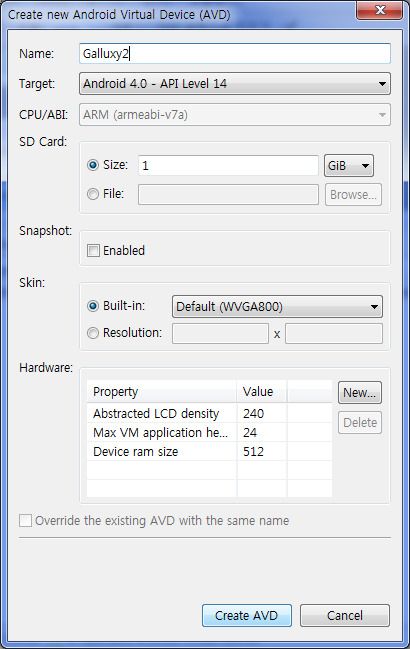Open the GiB unit dropdown
Image resolution: width=410 pixels, height=649 pixels.
pyautogui.click(x=349, y=166)
